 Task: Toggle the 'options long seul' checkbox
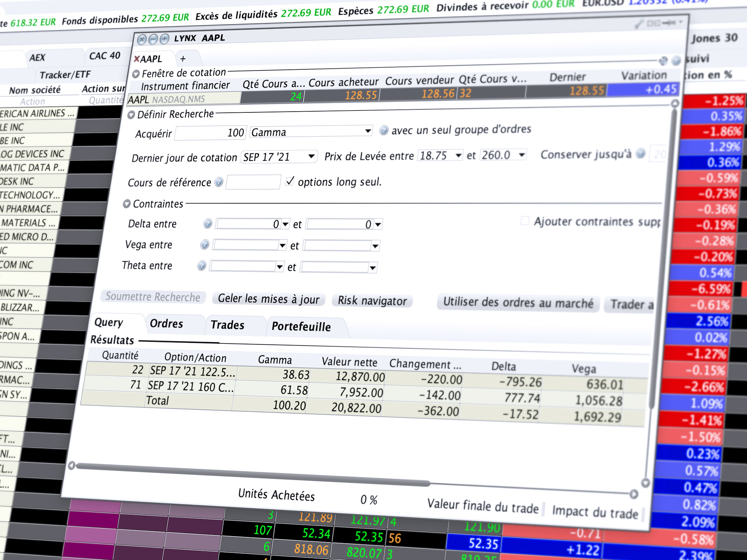tap(290, 181)
